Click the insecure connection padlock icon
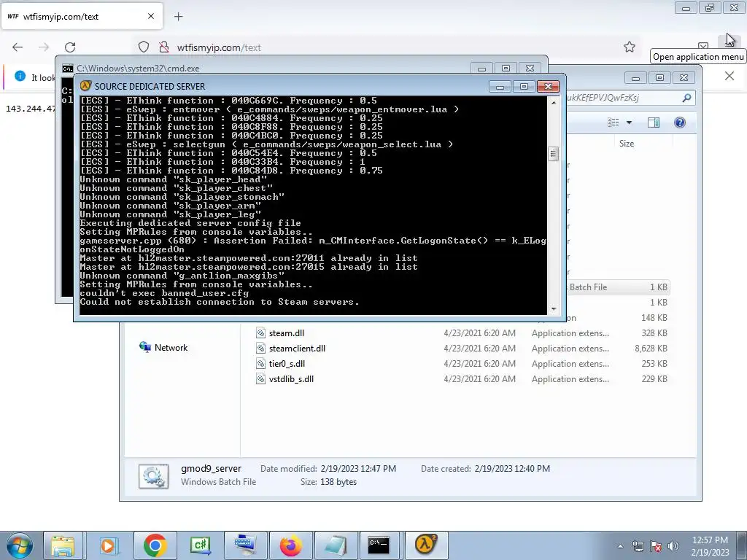This screenshot has height=560, width=747. pyautogui.click(x=164, y=47)
